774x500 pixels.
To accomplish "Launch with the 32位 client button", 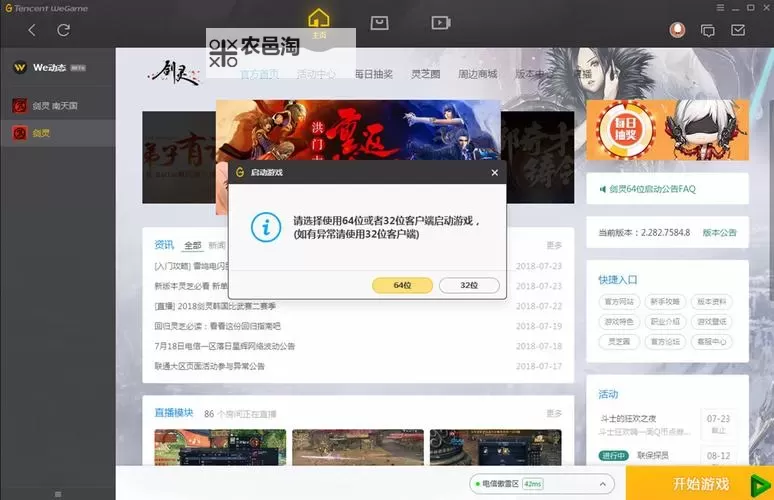I will pos(469,285).
